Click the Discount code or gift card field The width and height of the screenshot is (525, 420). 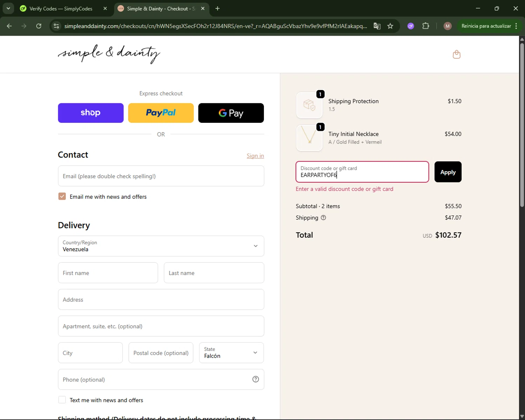click(362, 172)
